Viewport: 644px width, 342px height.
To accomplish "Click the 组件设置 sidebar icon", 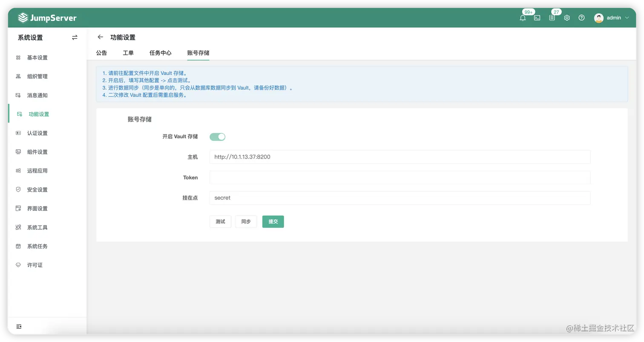I will [x=18, y=152].
